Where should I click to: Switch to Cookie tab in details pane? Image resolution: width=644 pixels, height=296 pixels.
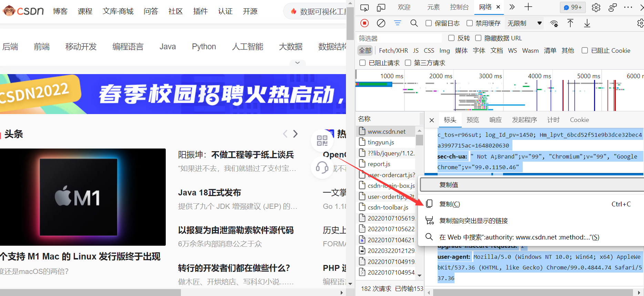[579, 120]
